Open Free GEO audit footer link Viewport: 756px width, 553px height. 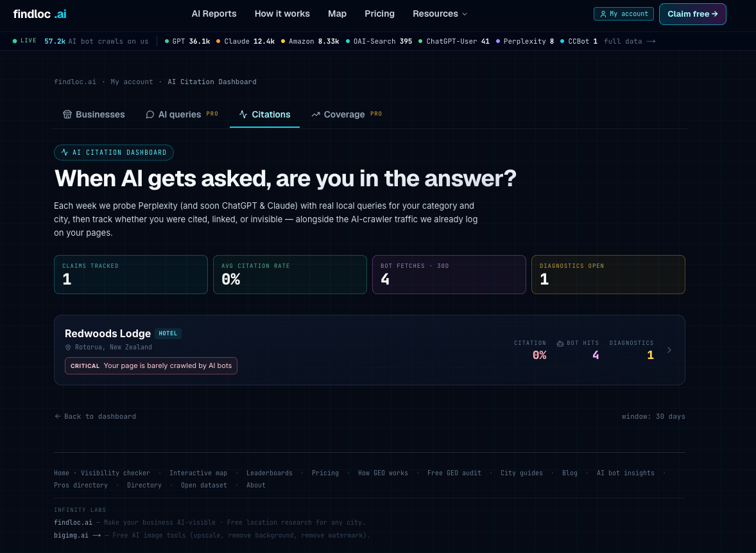point(454,473)
